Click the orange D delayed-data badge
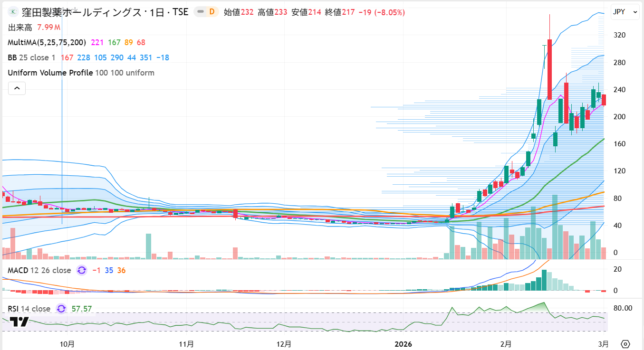 [211, 12]
